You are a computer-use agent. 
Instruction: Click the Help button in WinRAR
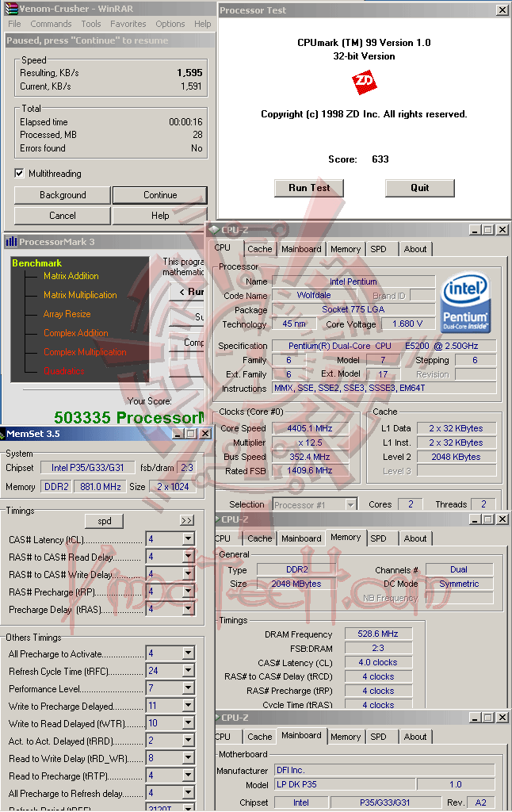(160, 216)
